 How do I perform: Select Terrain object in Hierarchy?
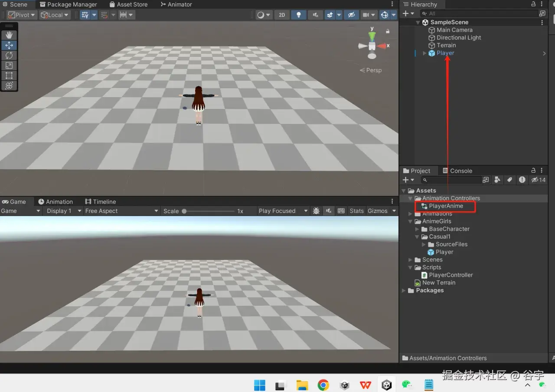point(446,45)
